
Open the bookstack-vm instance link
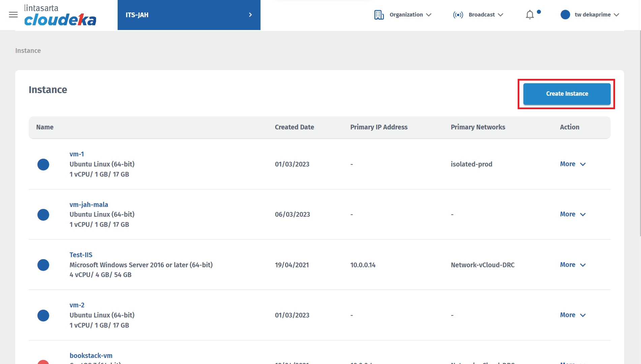point(91,356)
